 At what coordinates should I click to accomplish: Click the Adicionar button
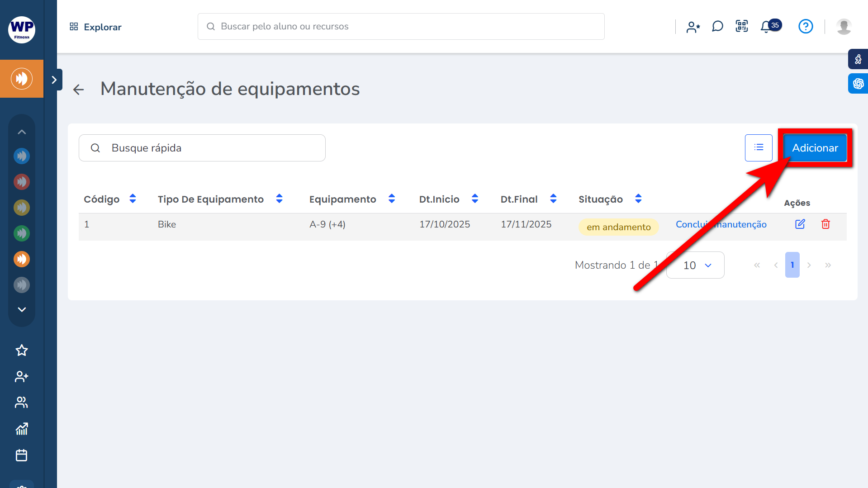pyautogui.click(x=815, y=148)
